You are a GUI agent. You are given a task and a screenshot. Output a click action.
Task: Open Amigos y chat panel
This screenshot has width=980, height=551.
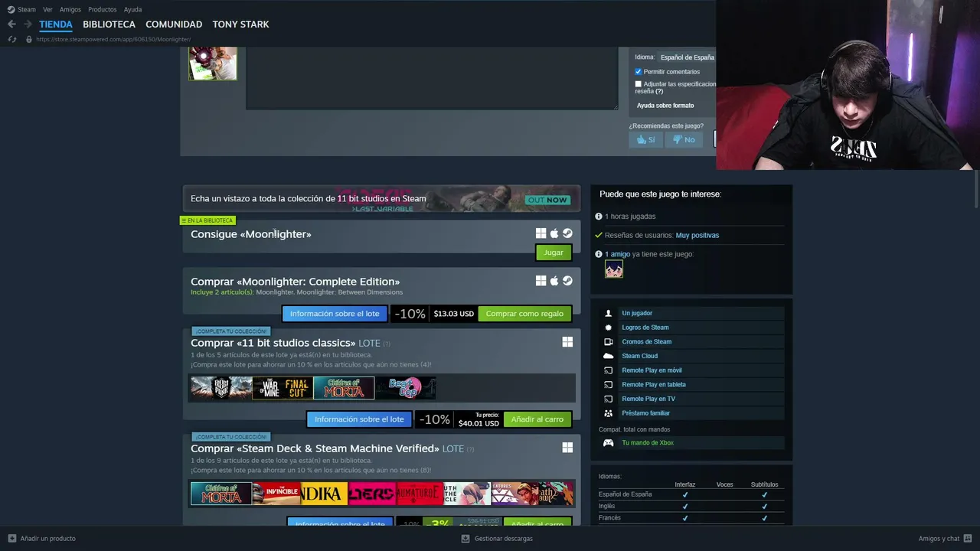[945, 539]
